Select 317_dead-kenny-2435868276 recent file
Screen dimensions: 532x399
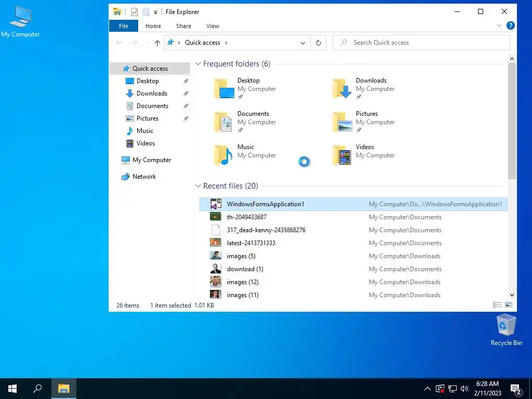click(353, 230)
